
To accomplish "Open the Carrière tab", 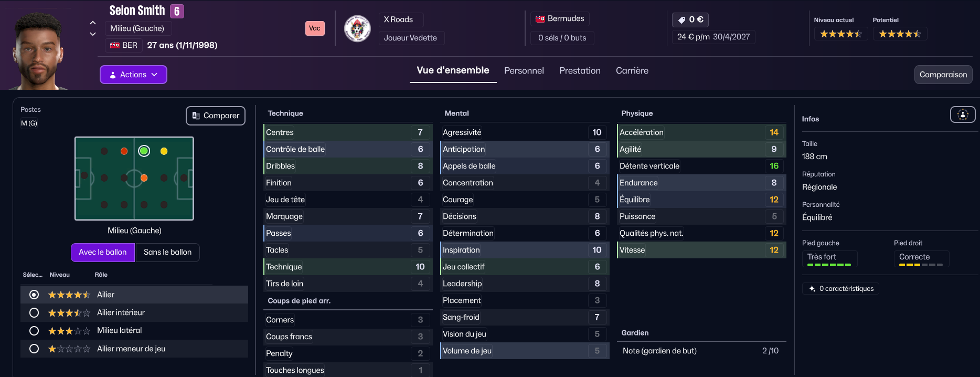I will point(632,71).
